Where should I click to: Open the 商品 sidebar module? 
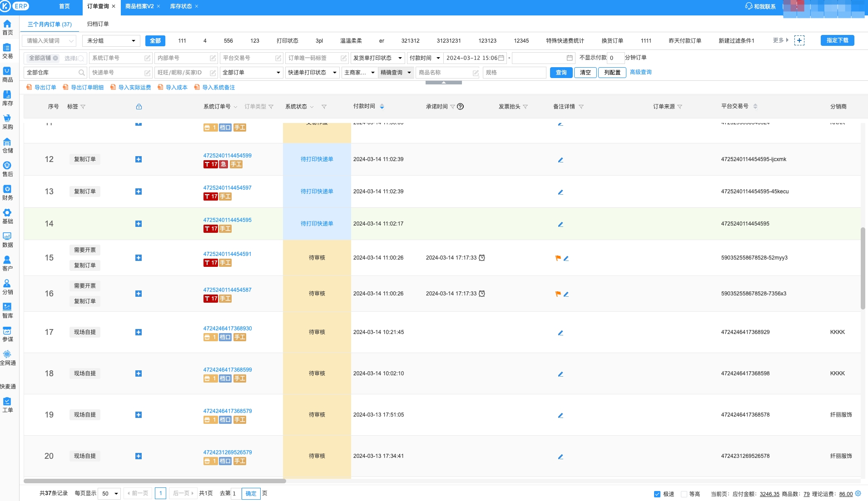[7, 75]
